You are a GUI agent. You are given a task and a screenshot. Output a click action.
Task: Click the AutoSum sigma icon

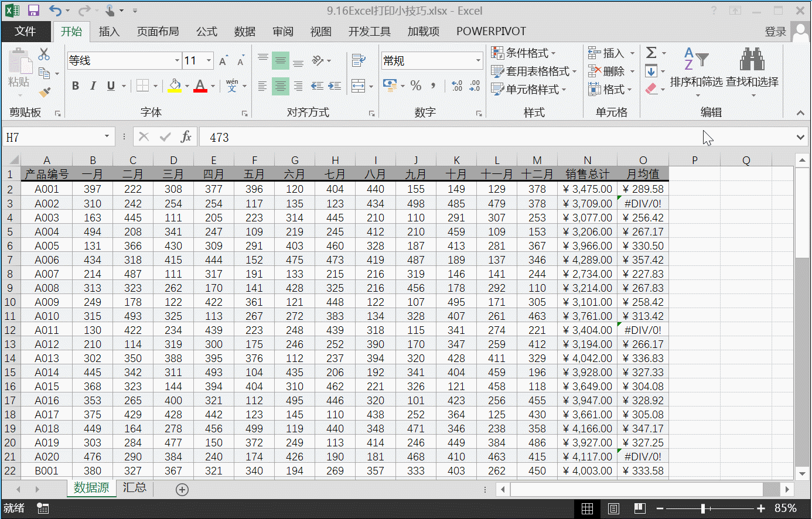coord(651,53)
